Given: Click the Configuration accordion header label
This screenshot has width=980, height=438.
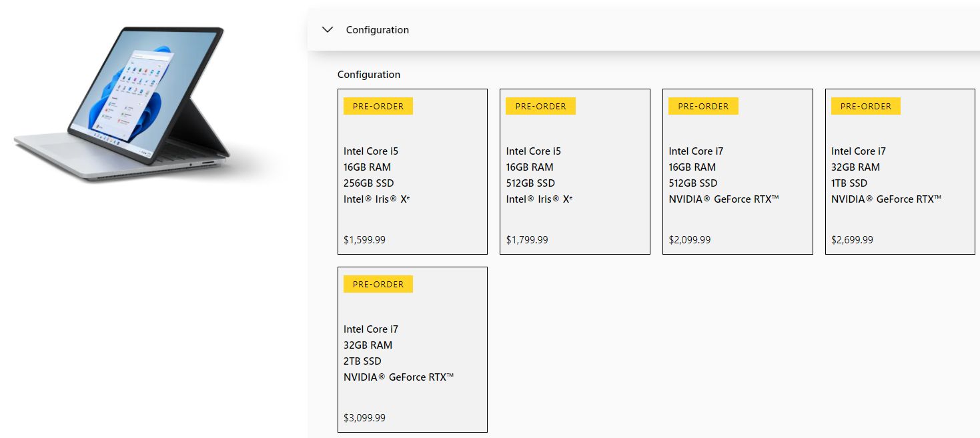Looking at the screenshot, I should pos(378,30).
